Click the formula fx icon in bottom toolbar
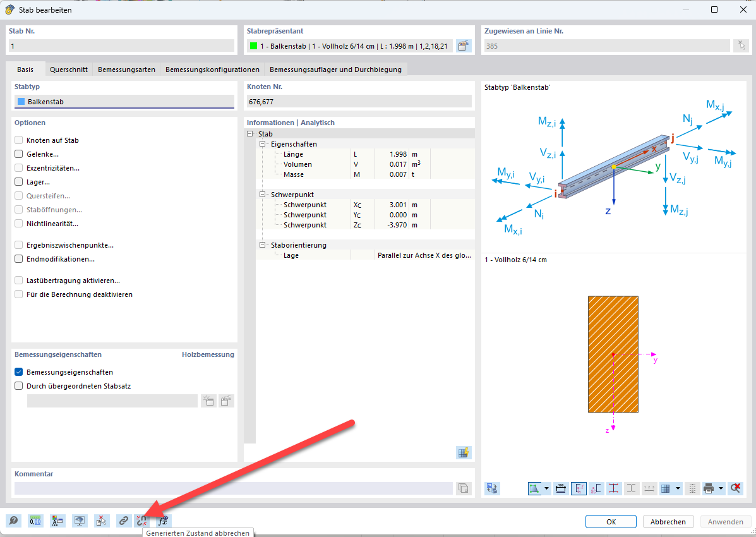Viewport: 756px width, 537px height. click(163, 521)
